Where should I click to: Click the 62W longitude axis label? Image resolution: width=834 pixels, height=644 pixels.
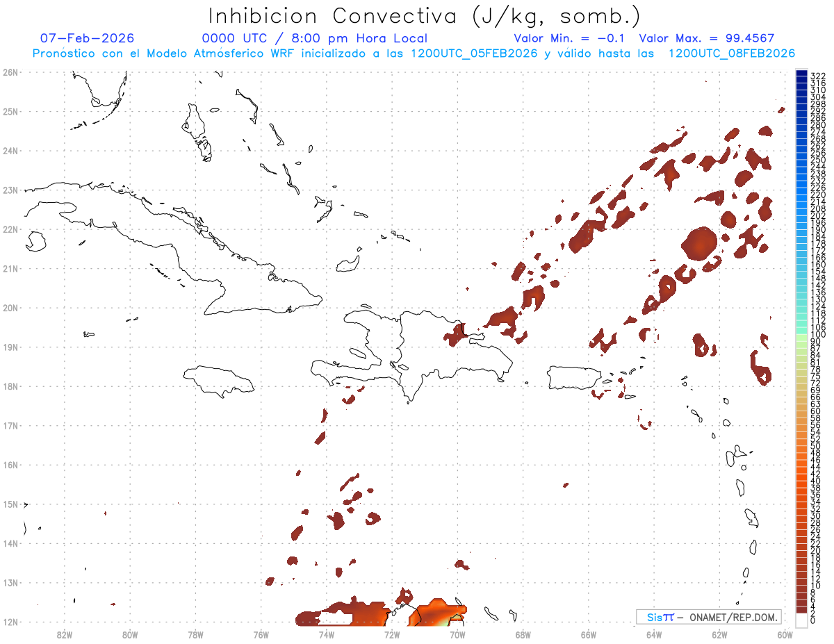pos(719,634)
